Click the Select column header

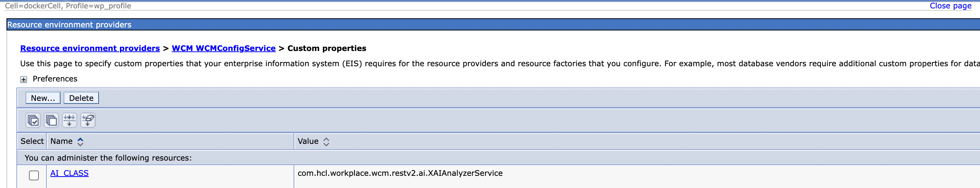click(32, 141)
